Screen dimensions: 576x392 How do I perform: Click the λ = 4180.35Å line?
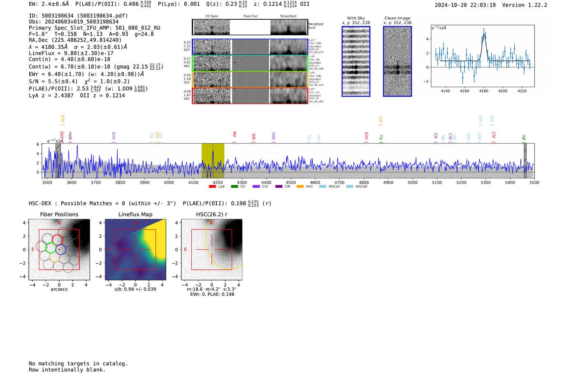pos(78,47)
